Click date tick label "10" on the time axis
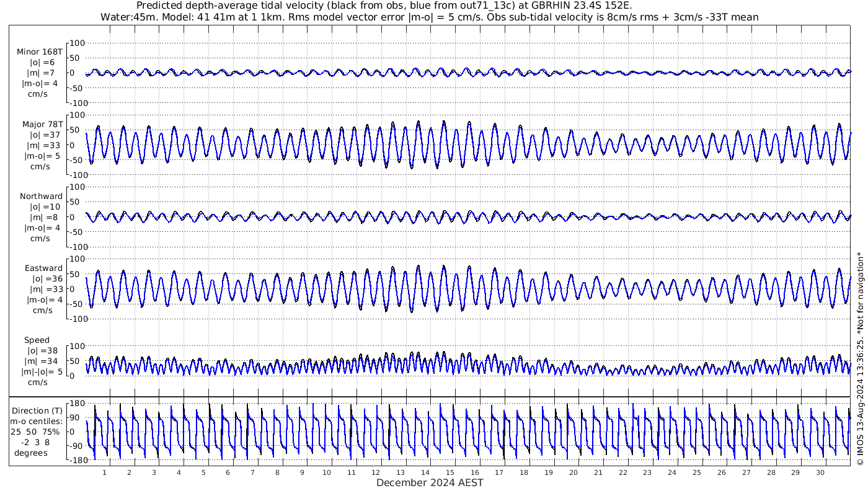The width and height of the screenshot is (868, 496). tap(327, 472)
